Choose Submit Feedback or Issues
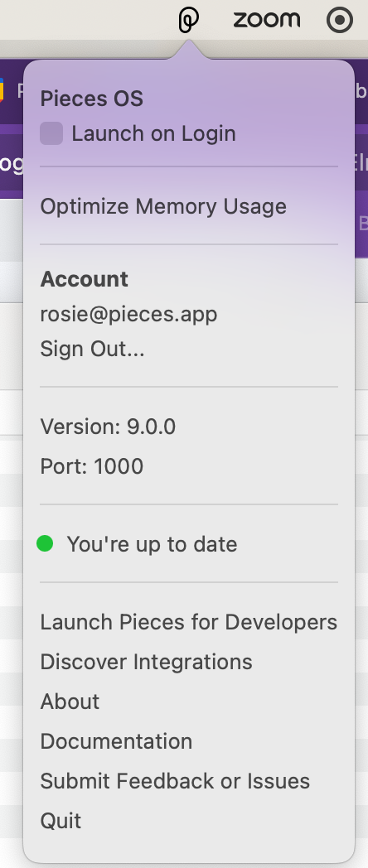368x868 pixels. pyautogui.click(x=175, y=781)
